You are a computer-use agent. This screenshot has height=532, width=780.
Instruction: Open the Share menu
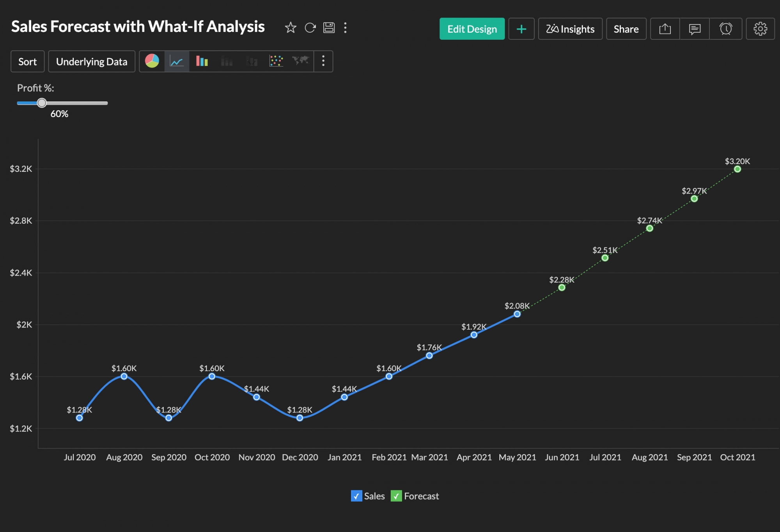(626, 28)
